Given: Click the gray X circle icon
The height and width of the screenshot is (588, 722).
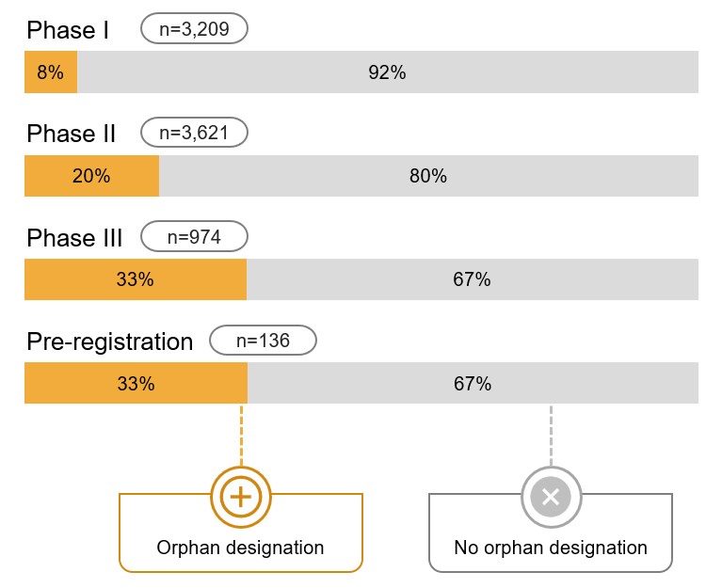Looking at the screenshot, I should click(x=551, y=496).
